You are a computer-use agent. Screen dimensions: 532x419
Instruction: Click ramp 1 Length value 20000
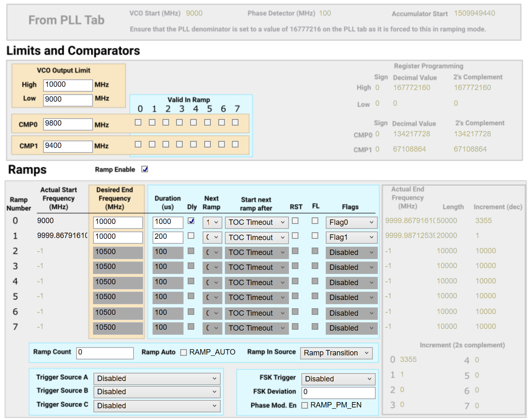coord(447,236)
